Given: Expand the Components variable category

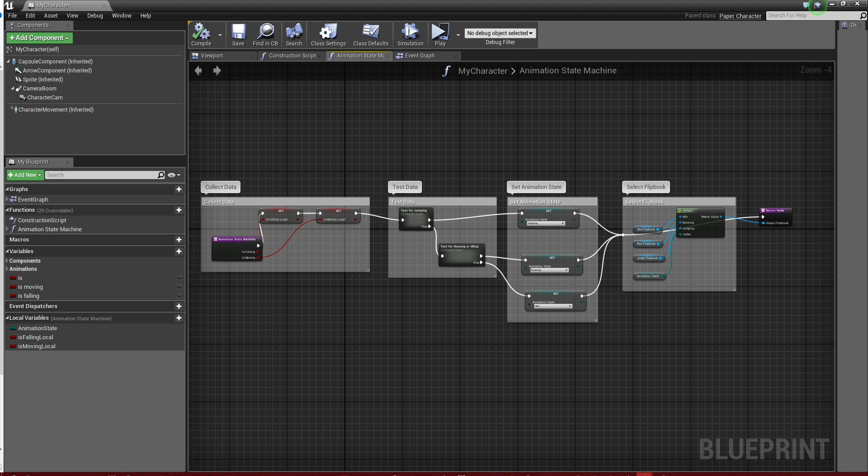Looking at the screenshot, I should tap(7, 260).
